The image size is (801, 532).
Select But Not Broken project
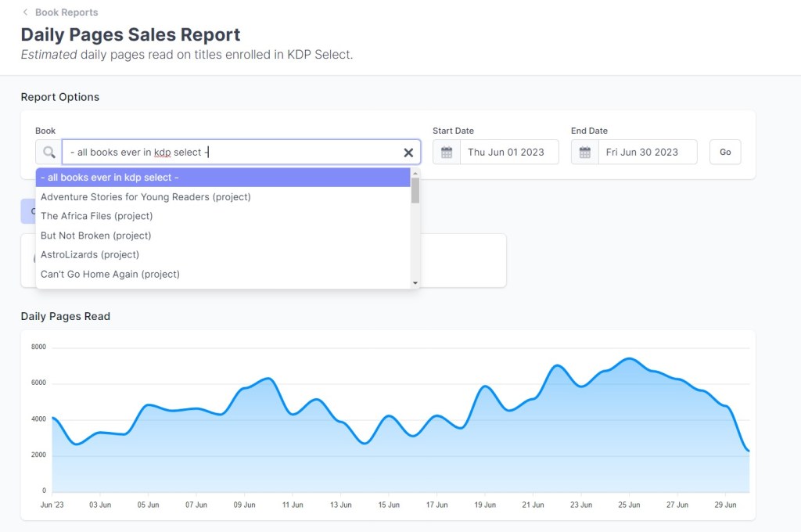click(95, 235)
